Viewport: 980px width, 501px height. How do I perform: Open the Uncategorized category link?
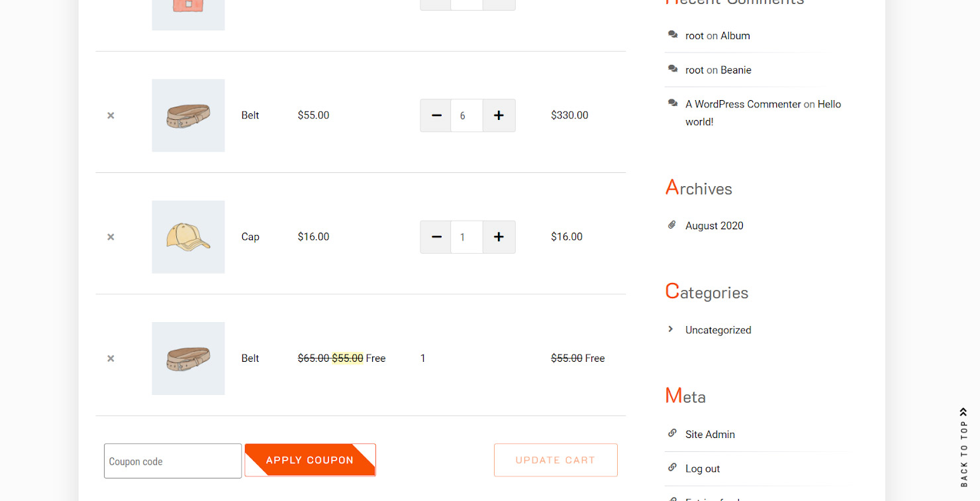pyautogui.click(x=718, y=330)
